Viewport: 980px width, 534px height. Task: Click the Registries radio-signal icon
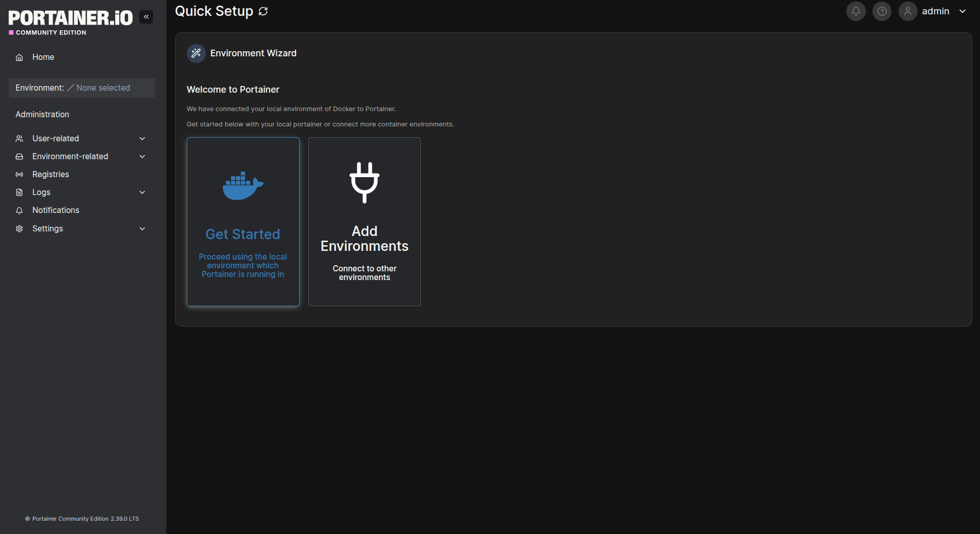pyautogui.click(x=19, y=175)
